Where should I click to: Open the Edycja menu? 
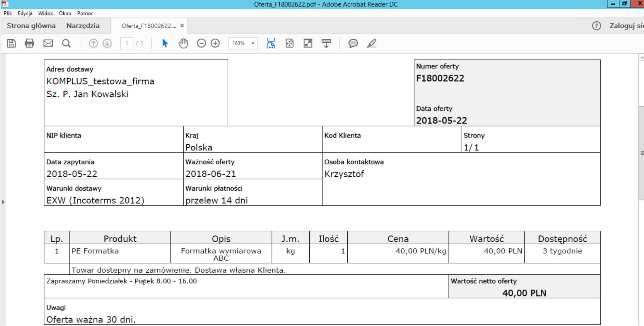25,13
